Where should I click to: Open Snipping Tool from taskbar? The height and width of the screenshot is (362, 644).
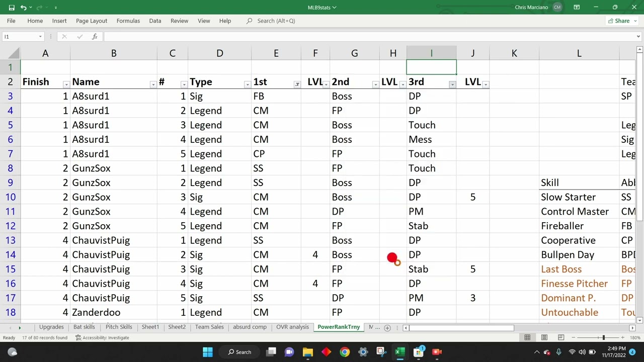click(381, 352)
